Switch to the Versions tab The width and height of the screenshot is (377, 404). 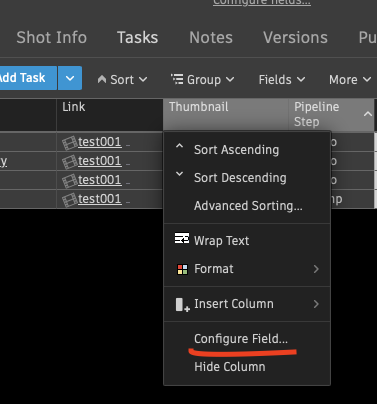tap(295, 37)
